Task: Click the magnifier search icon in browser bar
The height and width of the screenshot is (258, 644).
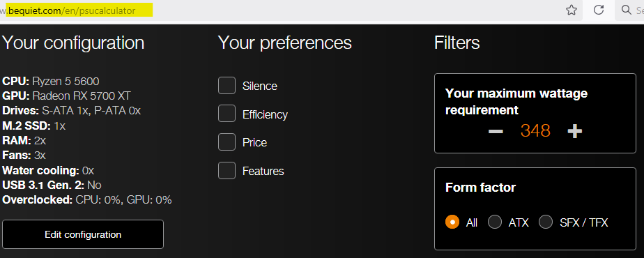Action: 627,10
